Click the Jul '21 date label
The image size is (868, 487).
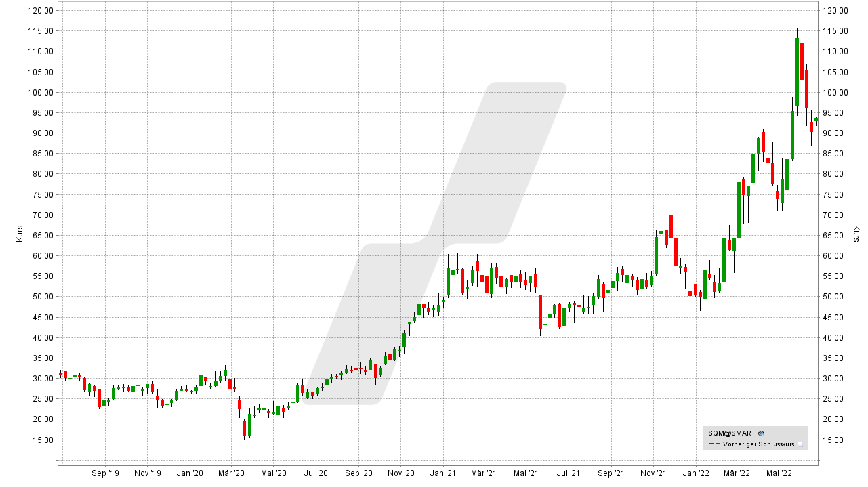coord(569,473)
